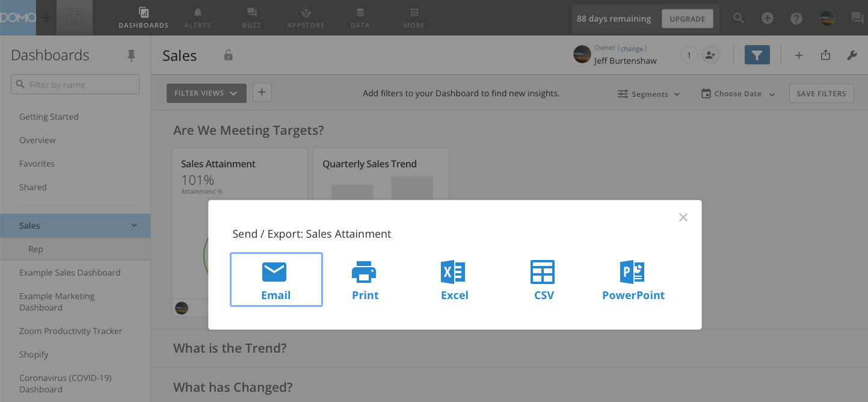Open Sales Attainment card title

[218, 164]
